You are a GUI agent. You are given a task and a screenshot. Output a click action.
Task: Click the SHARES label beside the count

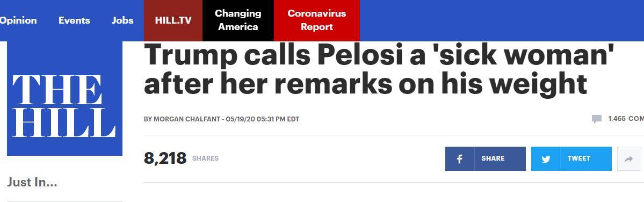tap(205, 158)
